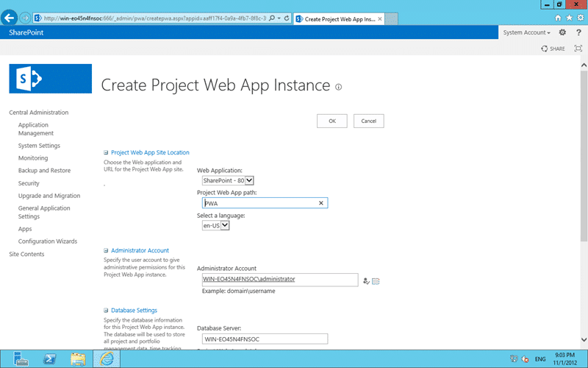The width and height of the screenshot is (588, 368).
Task: Toggle focus on content icon
Action: 578,48
